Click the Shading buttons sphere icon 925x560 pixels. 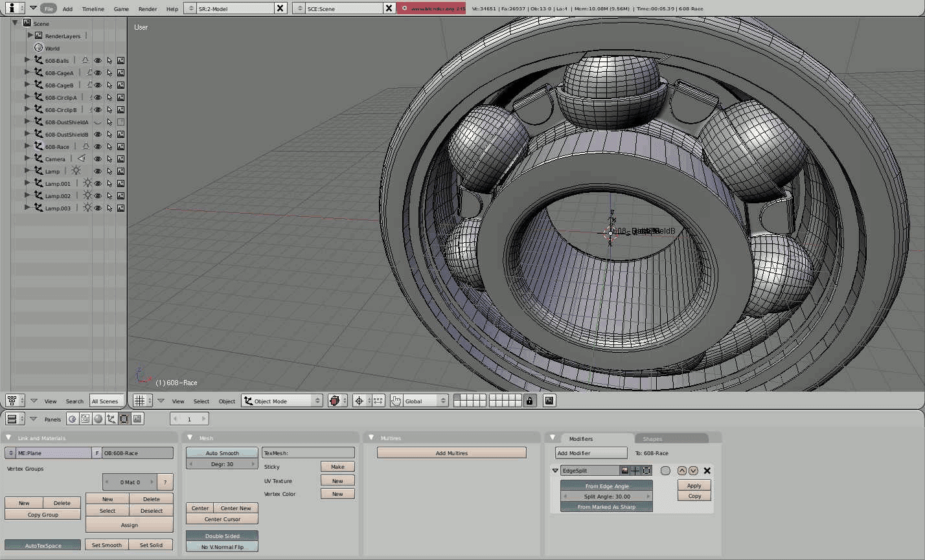pyautogui.click(x=99, y=419)
